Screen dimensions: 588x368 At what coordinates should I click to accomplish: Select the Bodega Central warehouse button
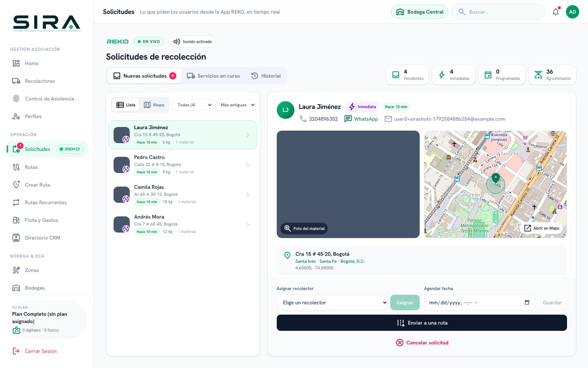[420, 12]
